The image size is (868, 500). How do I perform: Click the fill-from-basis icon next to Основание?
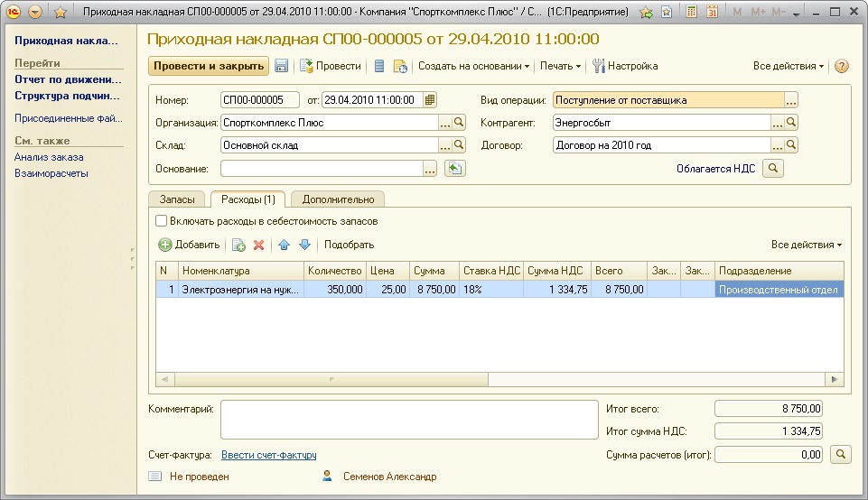[x=455, y=168]
